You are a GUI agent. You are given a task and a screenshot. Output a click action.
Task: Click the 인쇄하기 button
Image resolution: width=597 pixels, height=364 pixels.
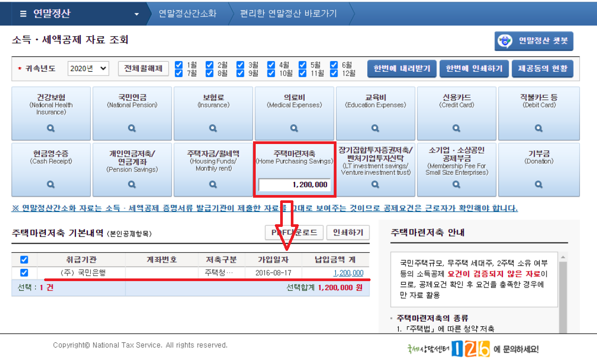click(348, 233)
